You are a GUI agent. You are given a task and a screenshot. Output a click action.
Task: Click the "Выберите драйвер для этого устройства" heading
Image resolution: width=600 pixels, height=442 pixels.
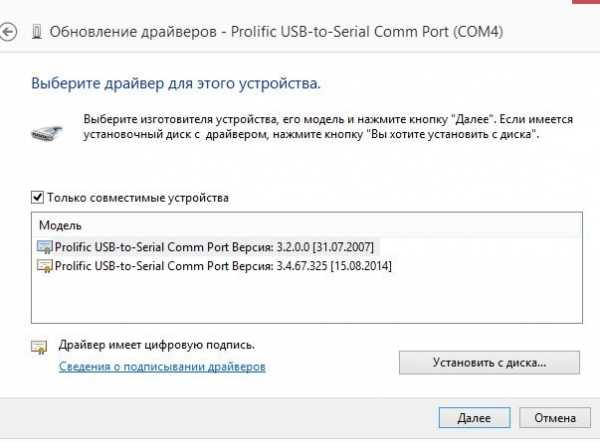point(176,79)
